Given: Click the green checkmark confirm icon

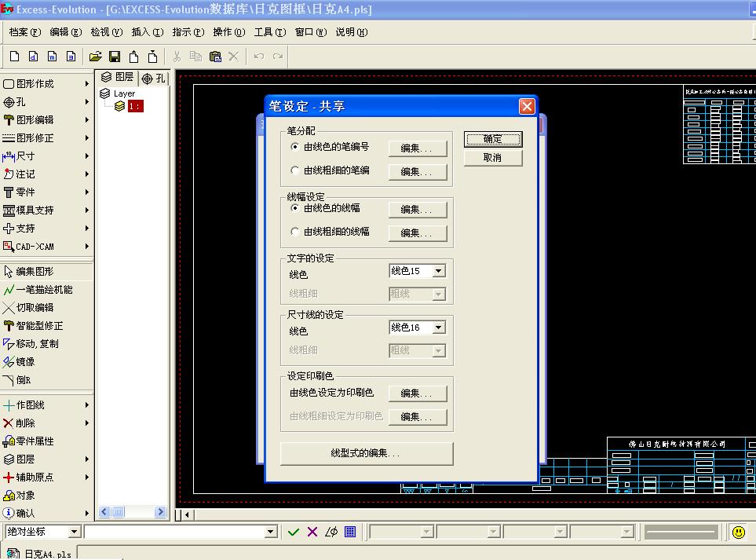Looking at the screenshot, I should pyautogui.click(x=293, y=532).
